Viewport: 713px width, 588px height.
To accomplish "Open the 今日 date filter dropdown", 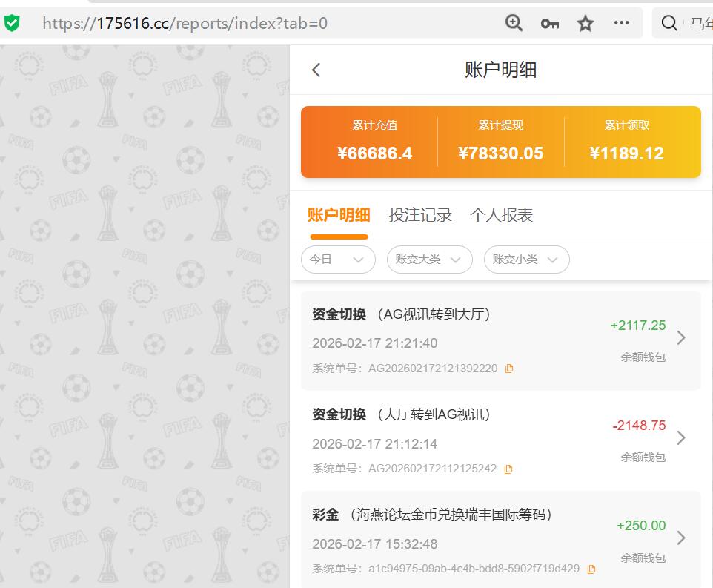I will pos(338,260).
